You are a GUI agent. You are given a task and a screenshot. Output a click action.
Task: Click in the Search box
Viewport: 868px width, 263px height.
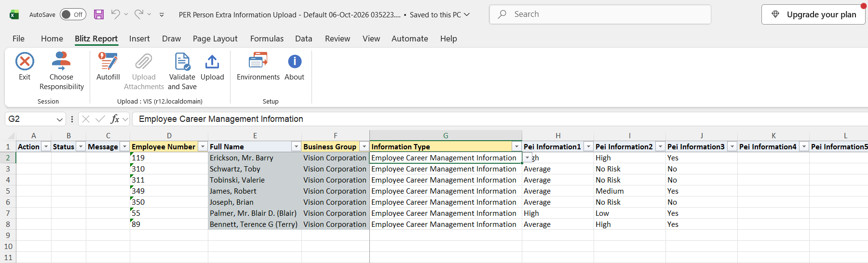[600, 14]
